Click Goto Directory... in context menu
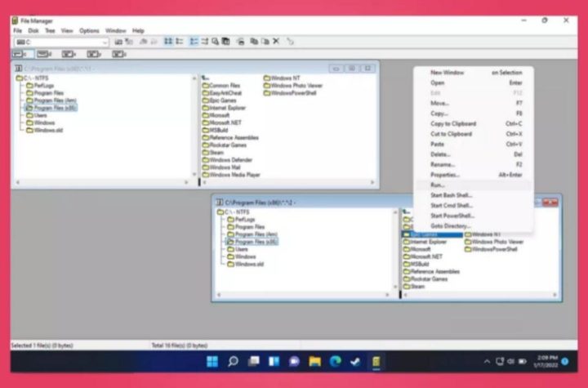 pyautogui.click(x=451, y=225)
